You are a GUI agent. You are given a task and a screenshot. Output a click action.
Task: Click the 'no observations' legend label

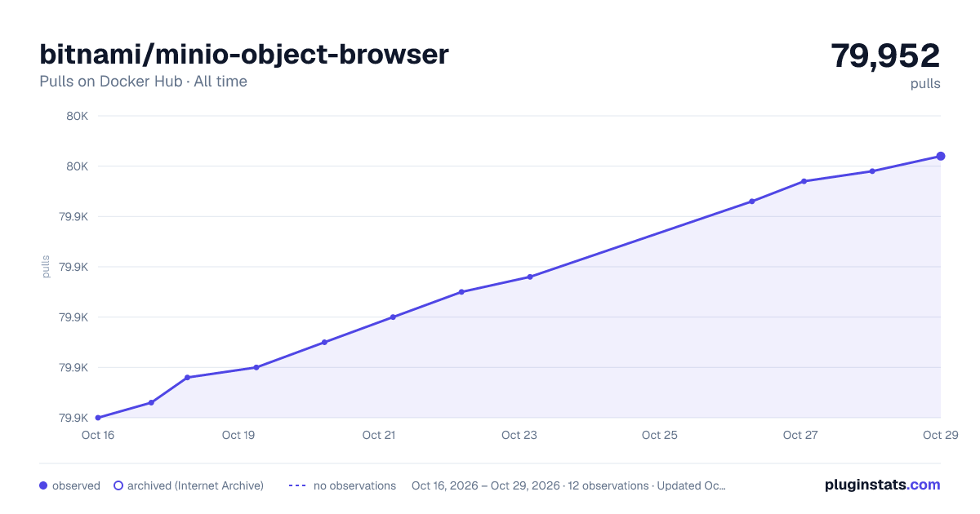click(354, 485)
